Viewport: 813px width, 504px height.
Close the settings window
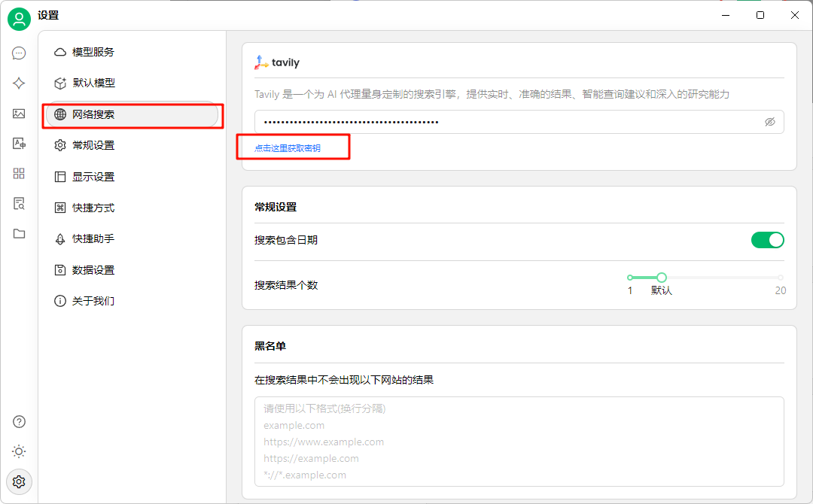795,15
